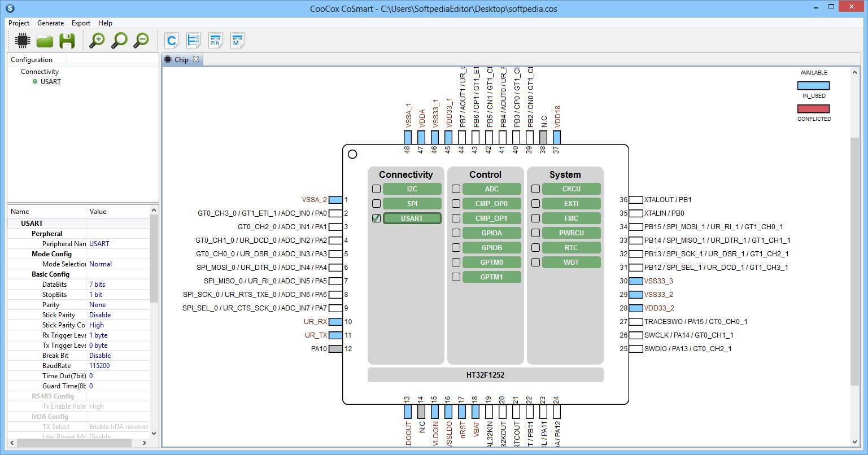Open a project with the green folder icon
868x455 pixels.
45,41
